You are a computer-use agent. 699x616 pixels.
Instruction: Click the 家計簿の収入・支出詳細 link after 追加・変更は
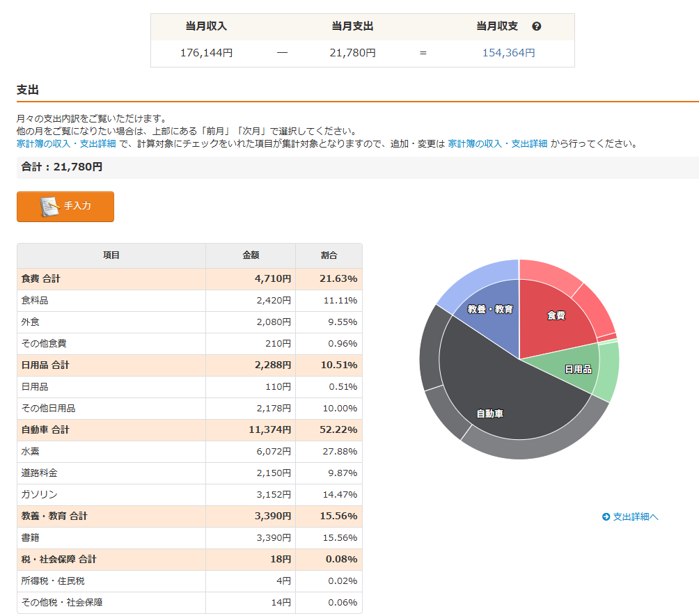point(497,143)
